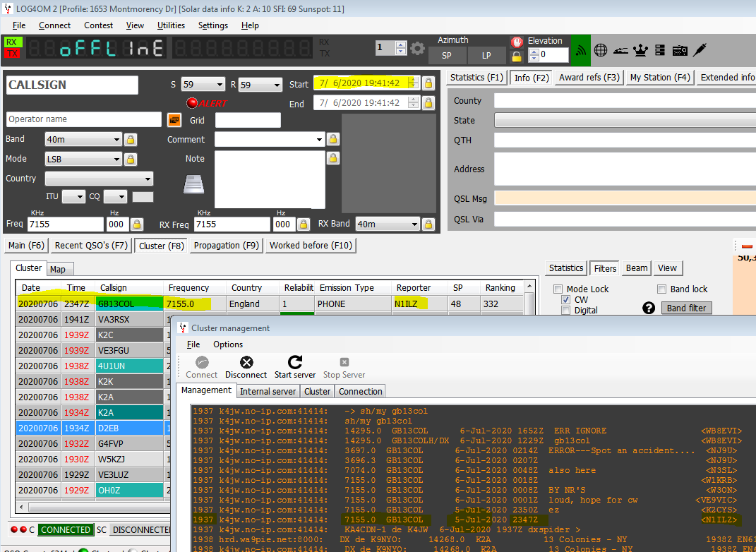Screen dimensions: 756x552
Task: Open the Map tab beside Cluster
Action: [57, 270]
